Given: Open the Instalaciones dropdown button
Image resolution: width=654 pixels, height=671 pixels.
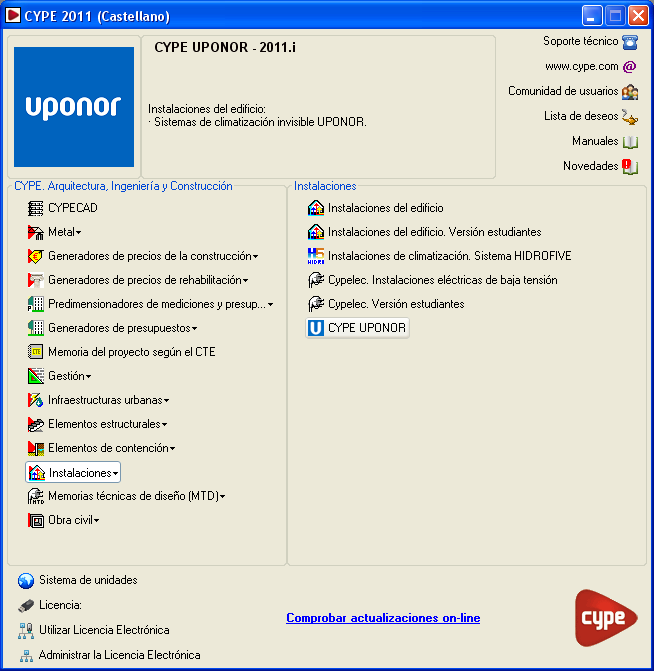Looking at the screenshot, I should pyautogui.click(x=73, y=472).
